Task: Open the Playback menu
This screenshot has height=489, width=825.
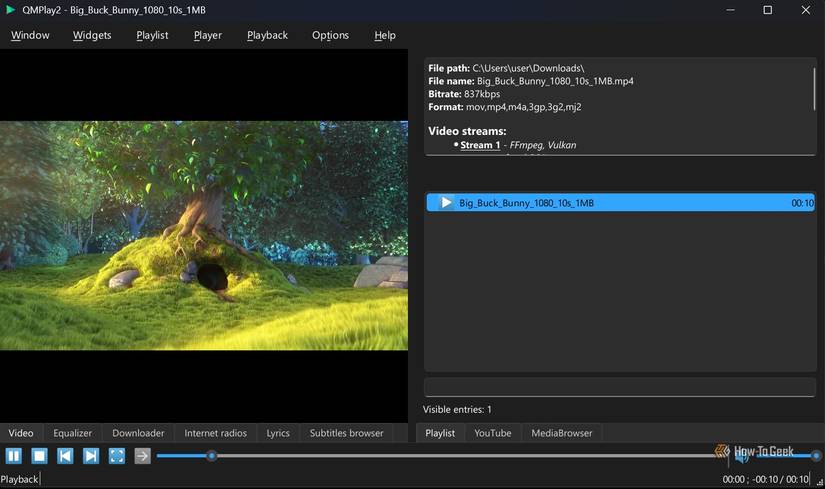Action: pyautogui.click(x=267, y=35)
